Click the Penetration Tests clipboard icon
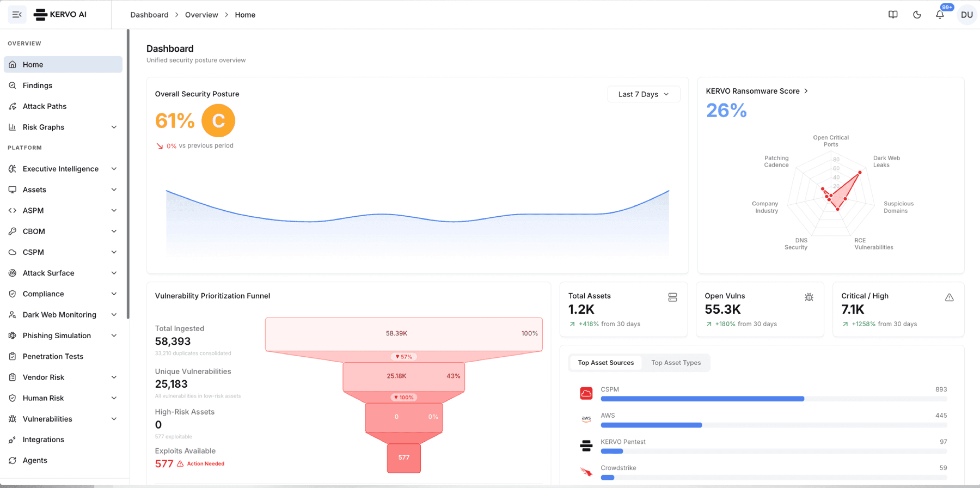Image resolution: width=980 pixels, height=488 pixels. [x=13, y=356]
